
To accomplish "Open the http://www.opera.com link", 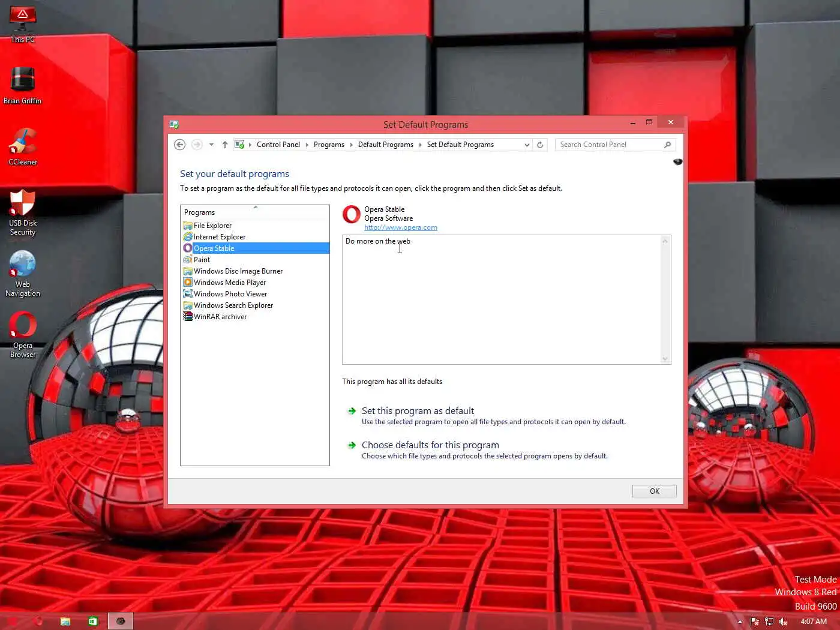I will (x=401, y=227).
